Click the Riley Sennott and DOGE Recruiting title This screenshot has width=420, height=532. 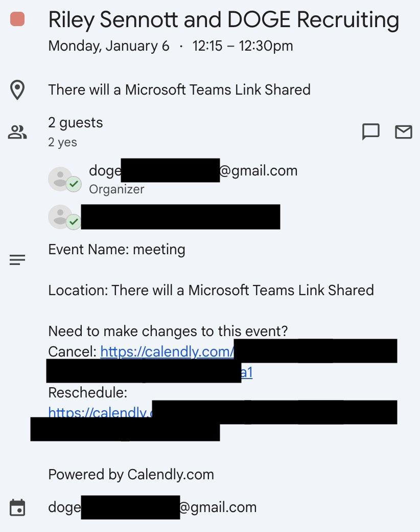pos(223,20)
